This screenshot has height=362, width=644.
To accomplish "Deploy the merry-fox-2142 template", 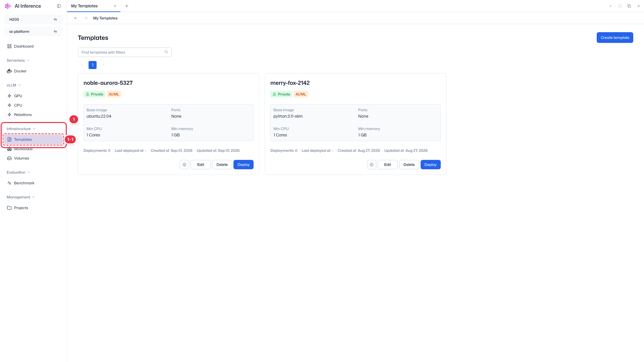I will pyautogui.click(x=431, y=165).
